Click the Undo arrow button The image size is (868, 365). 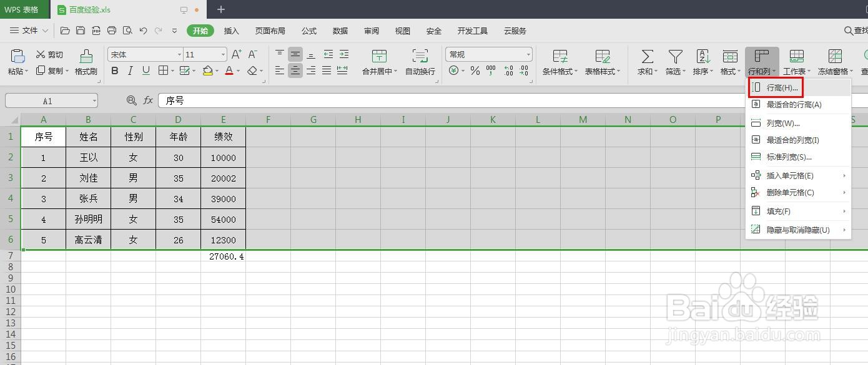pyautogui.click(x=142, y=29)
